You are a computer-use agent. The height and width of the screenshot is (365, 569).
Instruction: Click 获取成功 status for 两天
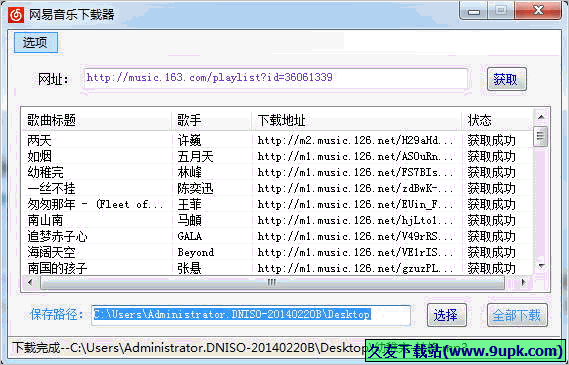coord(491,140)
